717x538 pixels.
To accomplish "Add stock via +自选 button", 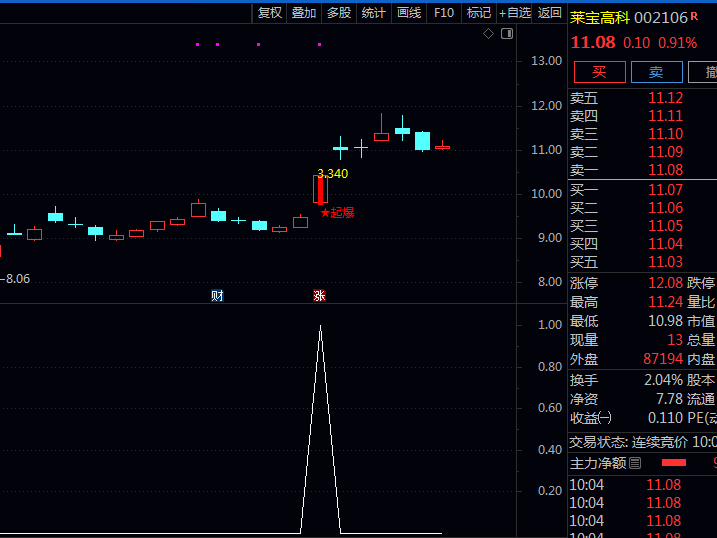I will tap(515, 13).
